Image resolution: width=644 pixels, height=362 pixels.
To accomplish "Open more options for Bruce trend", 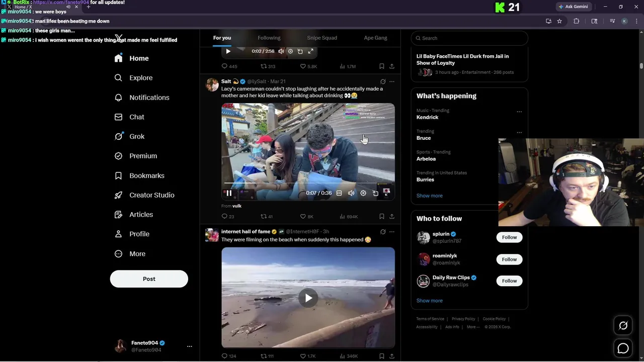I will [519, 133].
